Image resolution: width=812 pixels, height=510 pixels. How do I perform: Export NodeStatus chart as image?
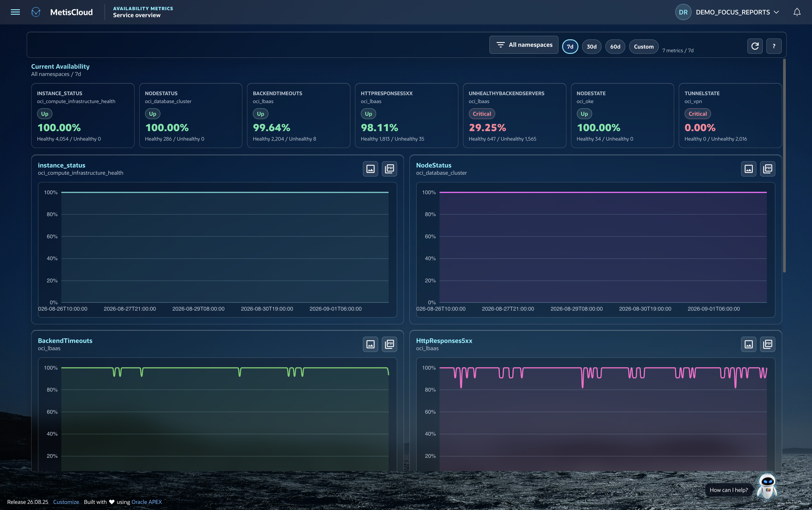tap(748, 169)
